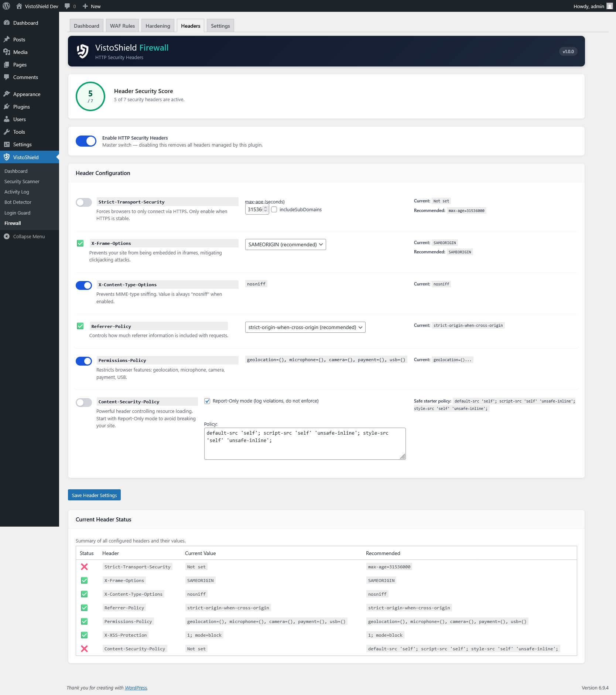Screen dimensions: 616x695
Task: Open the Referrer-Policy dropdown
Action: point(305,327)
